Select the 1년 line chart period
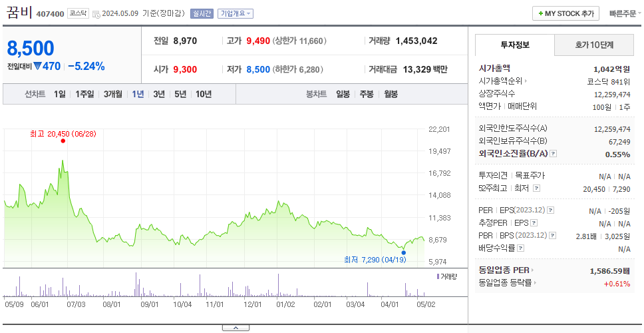644x333 pixels. pos(138,94)
